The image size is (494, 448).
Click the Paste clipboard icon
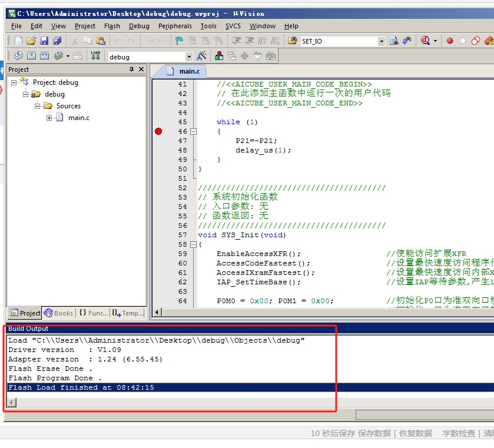[x=101, y=41]
